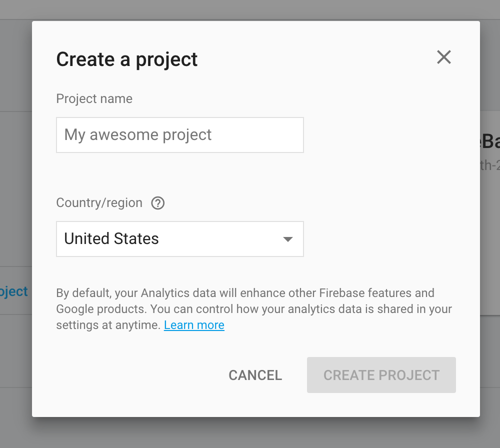Select the partially visible project card title at right
This screenshot has height=448, width=500.
490,142
